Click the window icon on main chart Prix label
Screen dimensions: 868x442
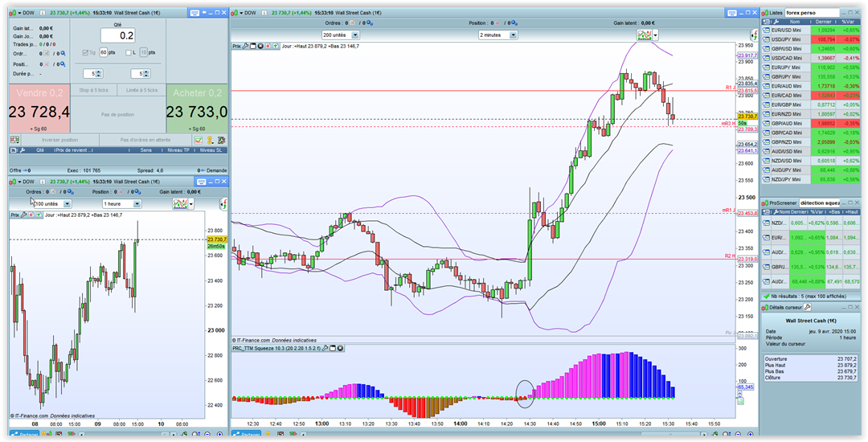pos(253,45)
